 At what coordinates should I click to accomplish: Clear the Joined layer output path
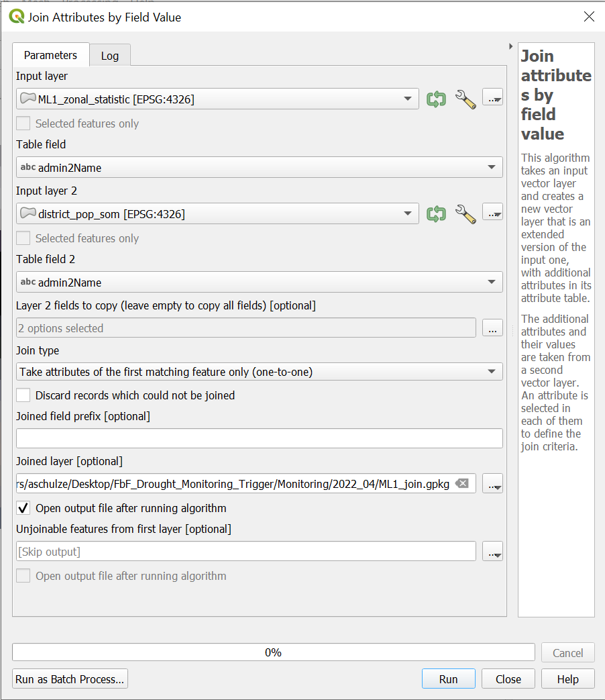pos(461,483)
